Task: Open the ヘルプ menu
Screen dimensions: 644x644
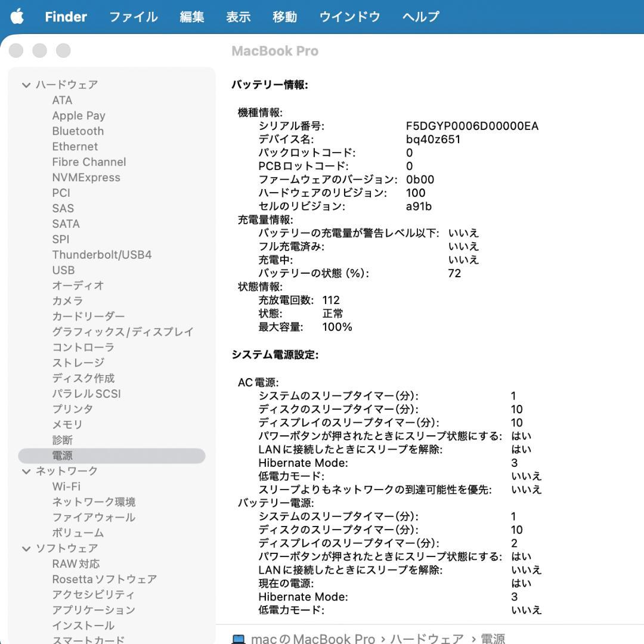Action: click(x=420, y=17)
